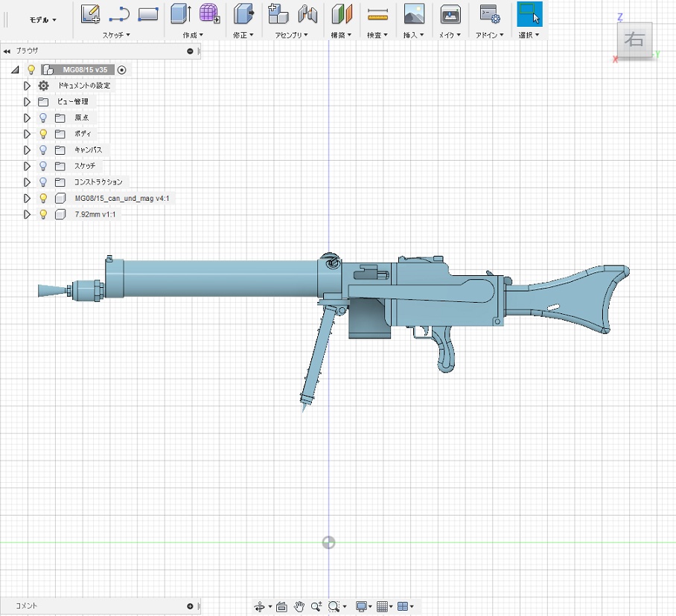676x616 pixels.
Task: Open the モデル workspace dropdown
Action: [x=42, y=20]
